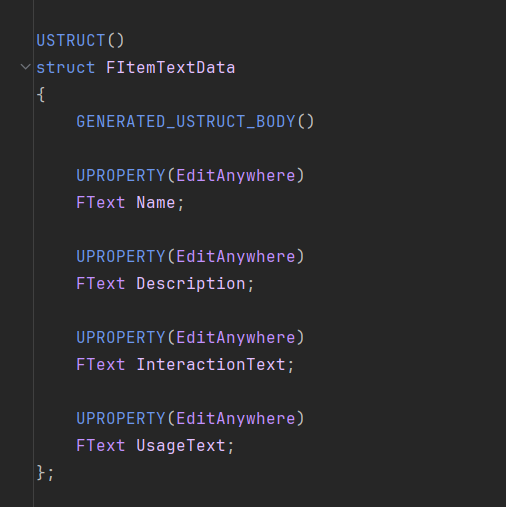Click FText type before InteractionText
The height and width of the screenshot is (507, 506).
101,364
